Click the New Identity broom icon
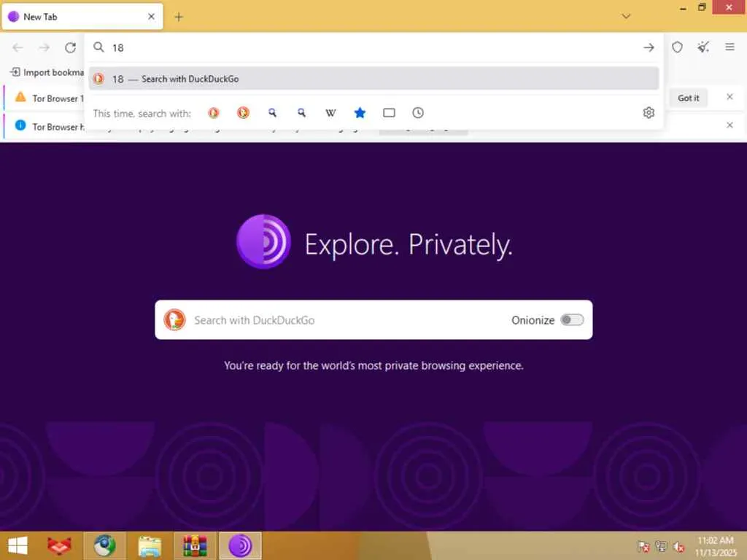Screen dimensions: 747x560 coord(703,47)
